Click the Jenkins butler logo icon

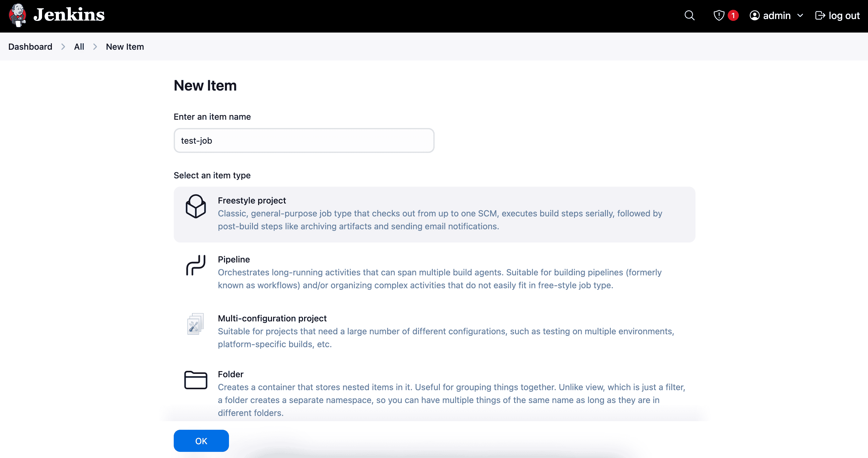(17, 15)
